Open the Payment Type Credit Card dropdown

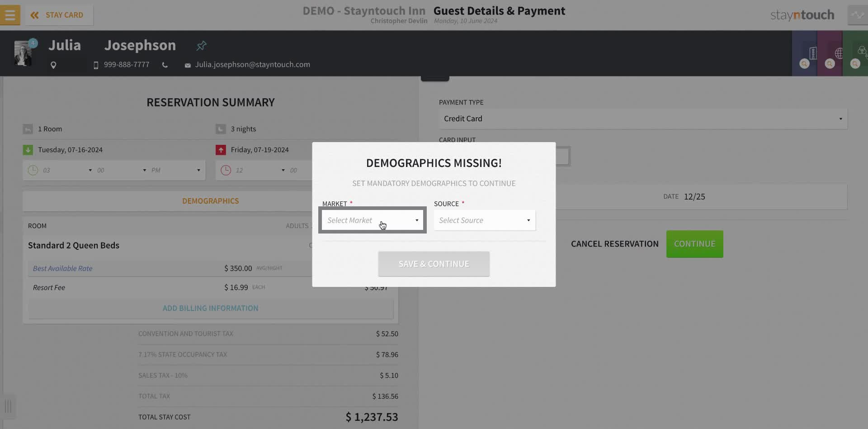click(643, 119)
